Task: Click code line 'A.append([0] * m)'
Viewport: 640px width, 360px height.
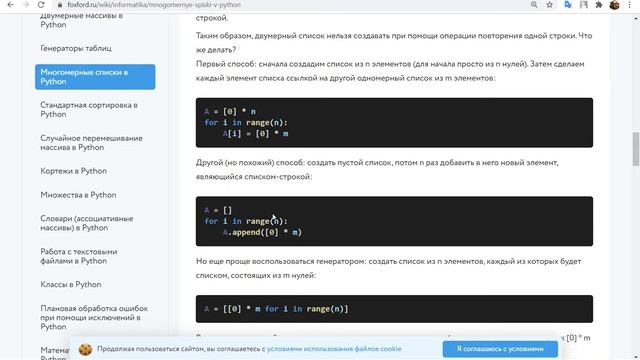Action: click(262, 232)
